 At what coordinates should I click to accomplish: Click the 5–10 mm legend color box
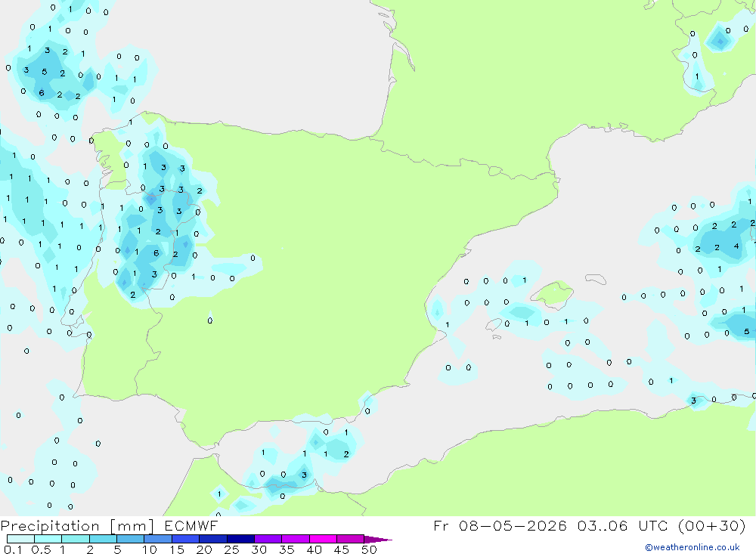click(x=131, y=539)
